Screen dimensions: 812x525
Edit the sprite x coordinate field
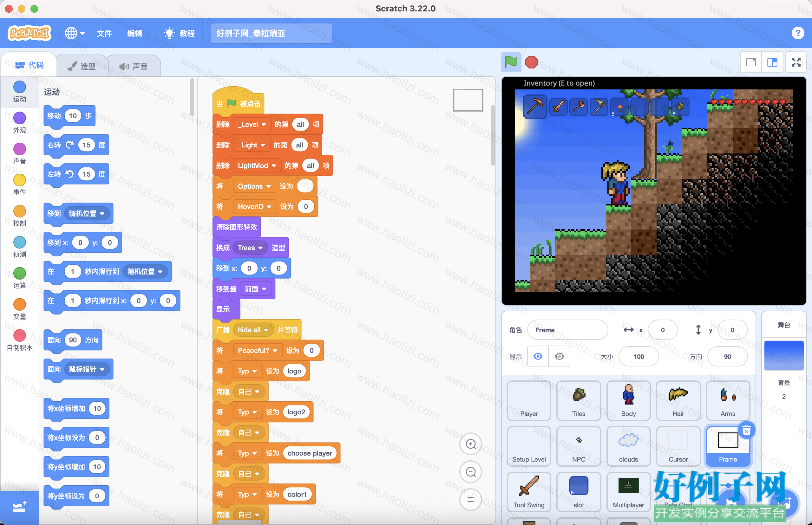663,330
